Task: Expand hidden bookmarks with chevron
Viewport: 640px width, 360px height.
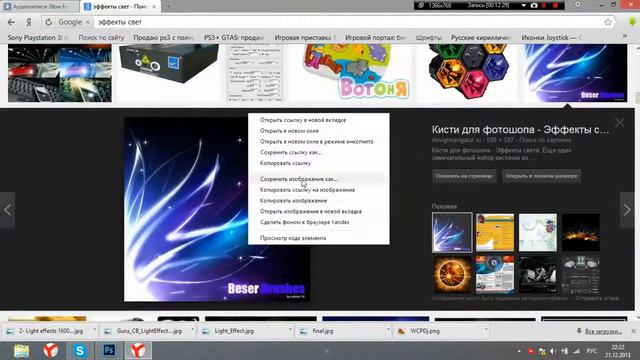Action: click(624, 37)
